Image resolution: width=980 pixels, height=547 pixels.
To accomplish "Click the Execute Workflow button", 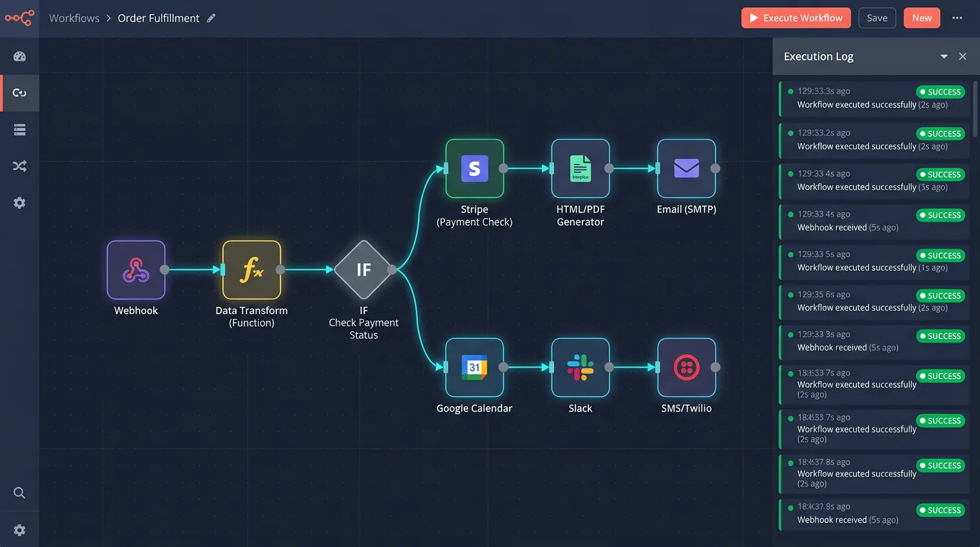I will coord(796,18).
